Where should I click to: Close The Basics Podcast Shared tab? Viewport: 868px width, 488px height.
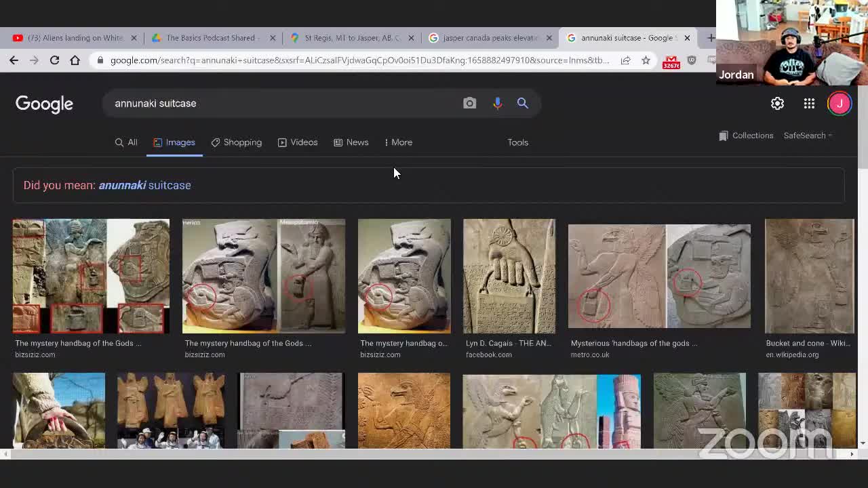click(273, 38)
